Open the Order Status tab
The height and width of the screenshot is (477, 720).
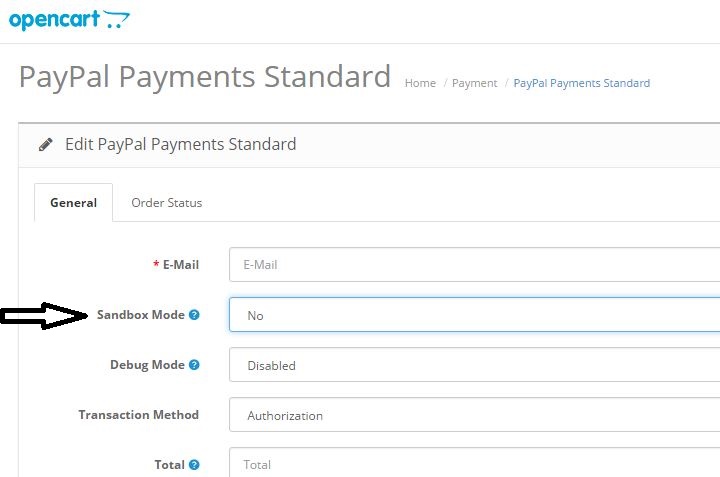pos(167,202)
